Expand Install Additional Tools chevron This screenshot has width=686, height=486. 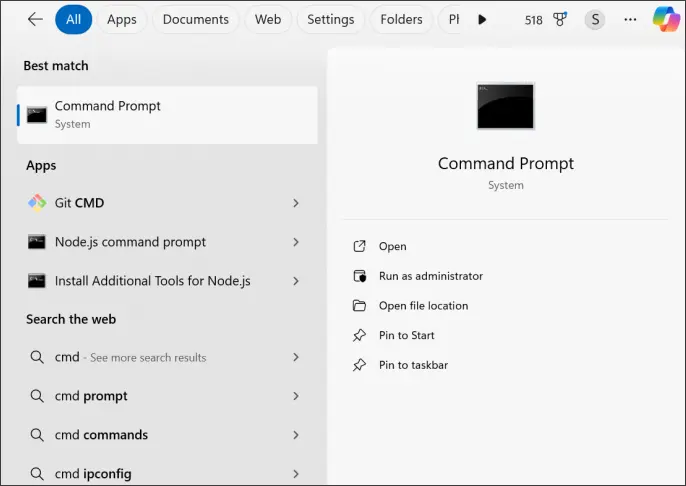296,281
